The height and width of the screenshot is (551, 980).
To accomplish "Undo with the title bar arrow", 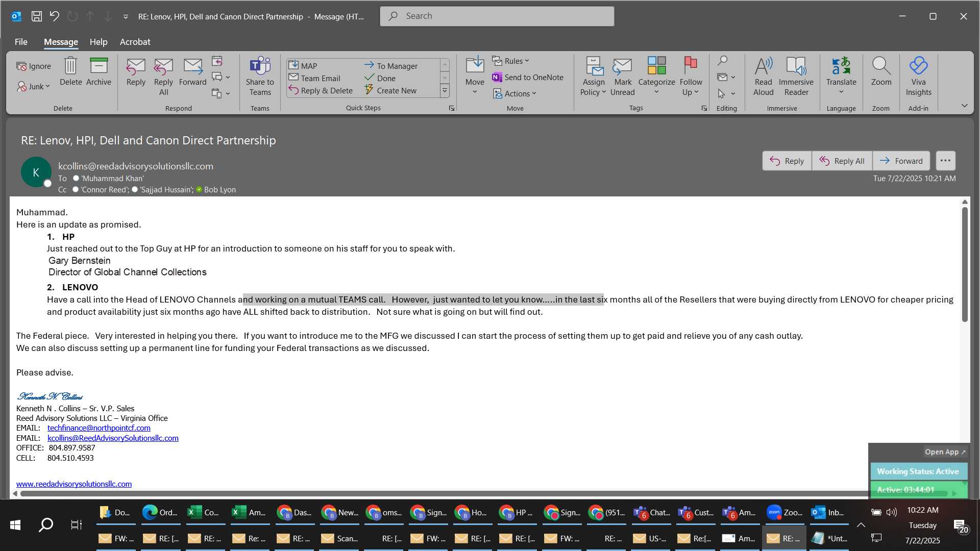I will point(55,16).
